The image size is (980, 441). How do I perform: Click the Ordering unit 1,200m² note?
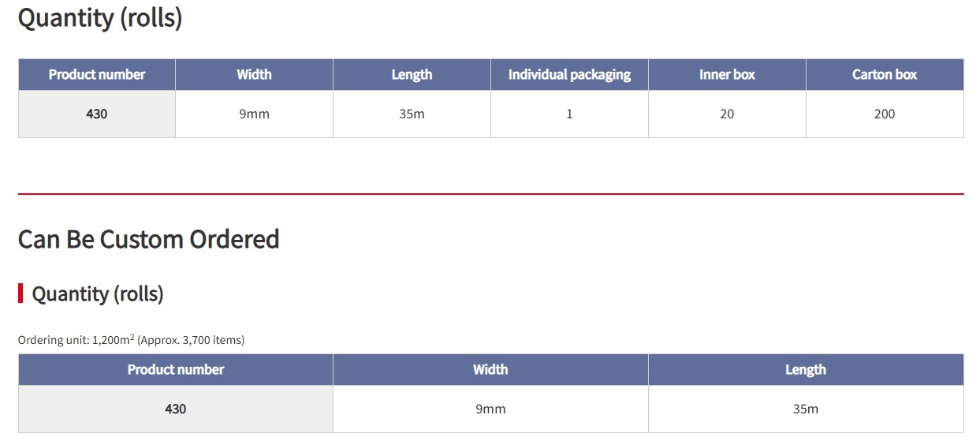[131, 340]
